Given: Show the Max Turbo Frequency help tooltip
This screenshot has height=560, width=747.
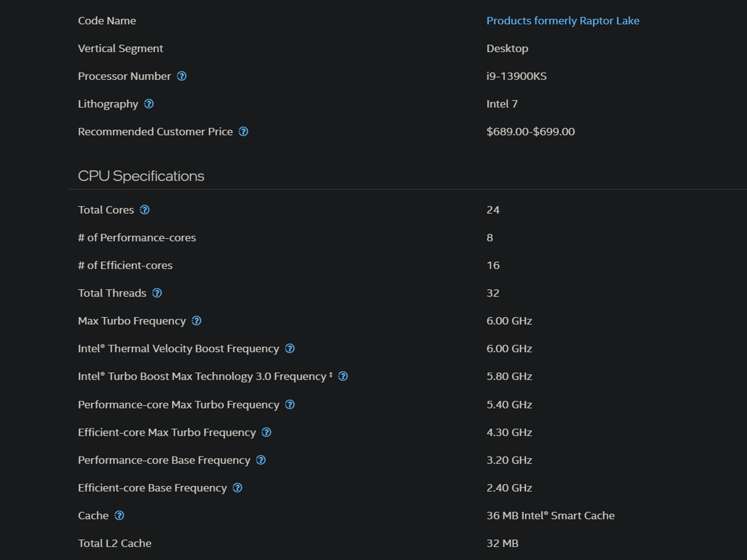Looking at the screenshot, I should [197, 321].
